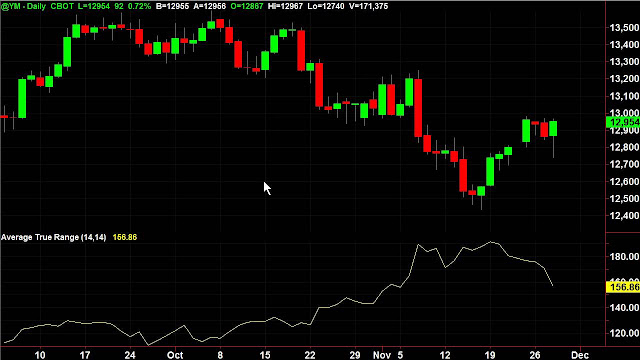Click the A=12956 ask value
The height and width of the screenshot is (360, 640).
pos(210,7)
